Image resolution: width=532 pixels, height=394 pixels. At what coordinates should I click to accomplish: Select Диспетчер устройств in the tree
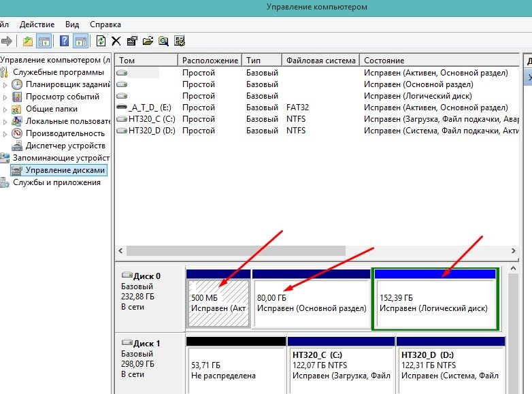pos(65,146)
